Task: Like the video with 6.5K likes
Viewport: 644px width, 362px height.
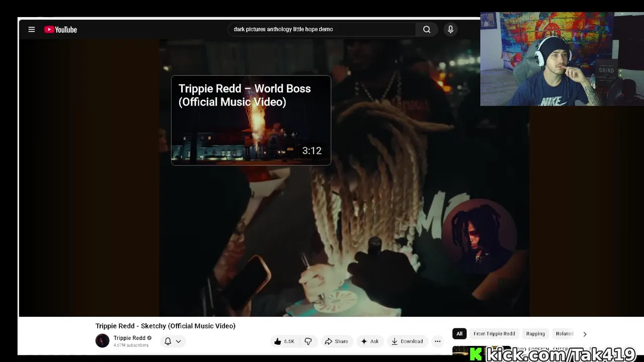Action: tap(284, 341)
